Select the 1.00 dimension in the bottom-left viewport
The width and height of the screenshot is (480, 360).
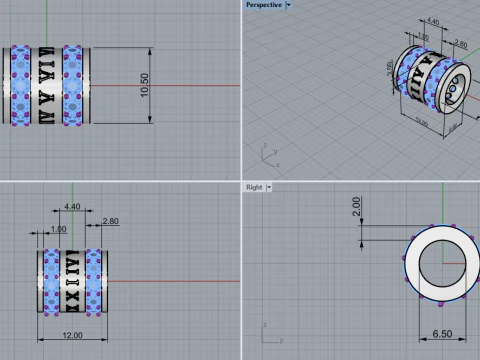tap(58, 229)
